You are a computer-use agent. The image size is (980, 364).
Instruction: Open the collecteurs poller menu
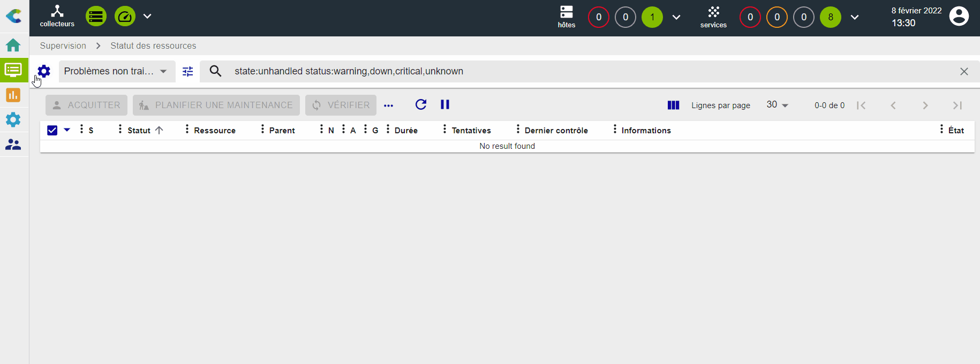tap(57, 16)
